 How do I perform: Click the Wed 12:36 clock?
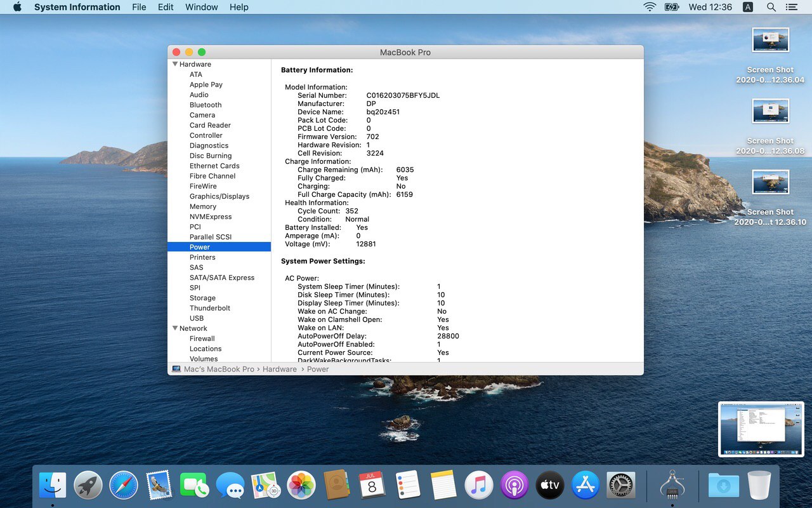[710, 7]
